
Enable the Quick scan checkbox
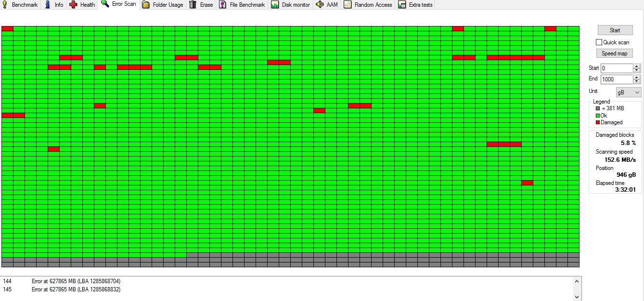pyautogui.click(x=599, y=42)
